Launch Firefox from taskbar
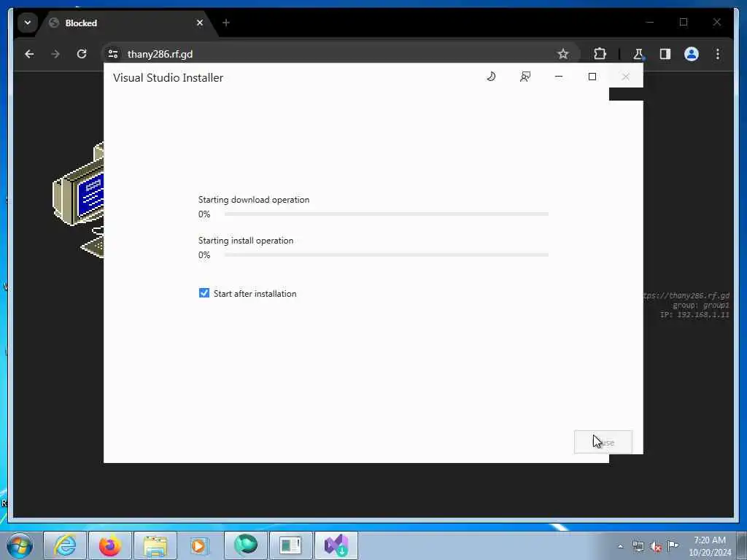The width and height of the screenshot is (747, 560). coord(110,545)
